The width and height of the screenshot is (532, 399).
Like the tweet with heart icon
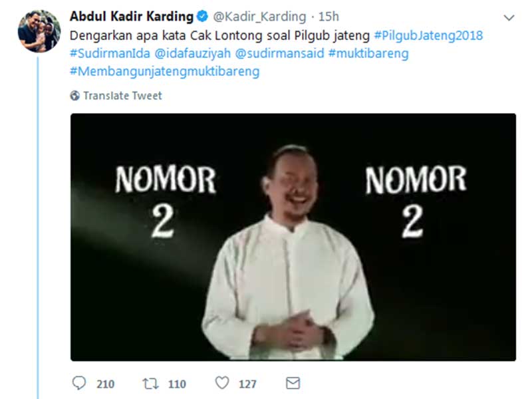coord(222,383)
